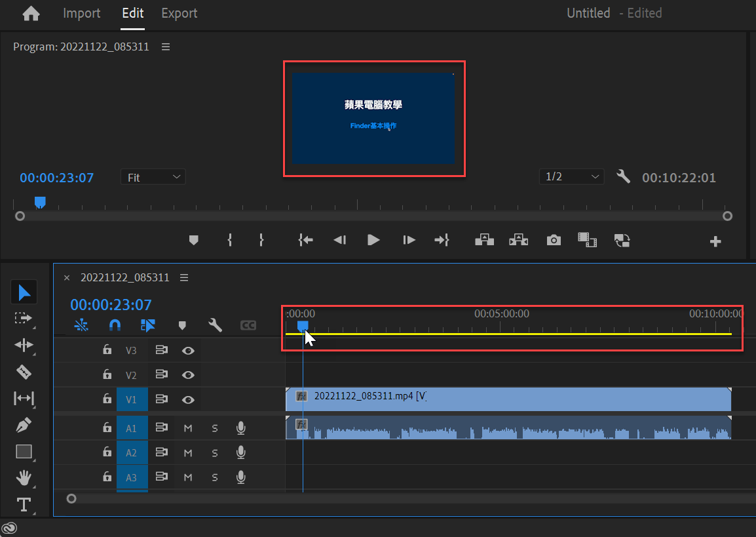Toggle captions track CC button

pos(248,326)
